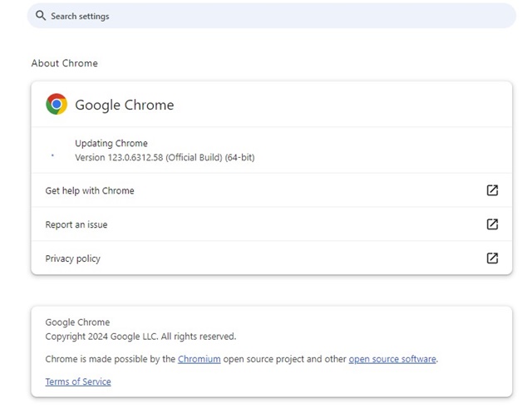The width and height of the screenshot is (532, 418).
Task: Open the open source software link
Action: click(392, 359)
